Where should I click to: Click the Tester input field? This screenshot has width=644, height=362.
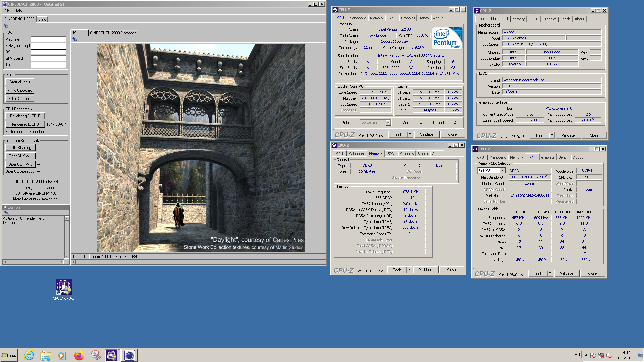[x=48, y=65]
